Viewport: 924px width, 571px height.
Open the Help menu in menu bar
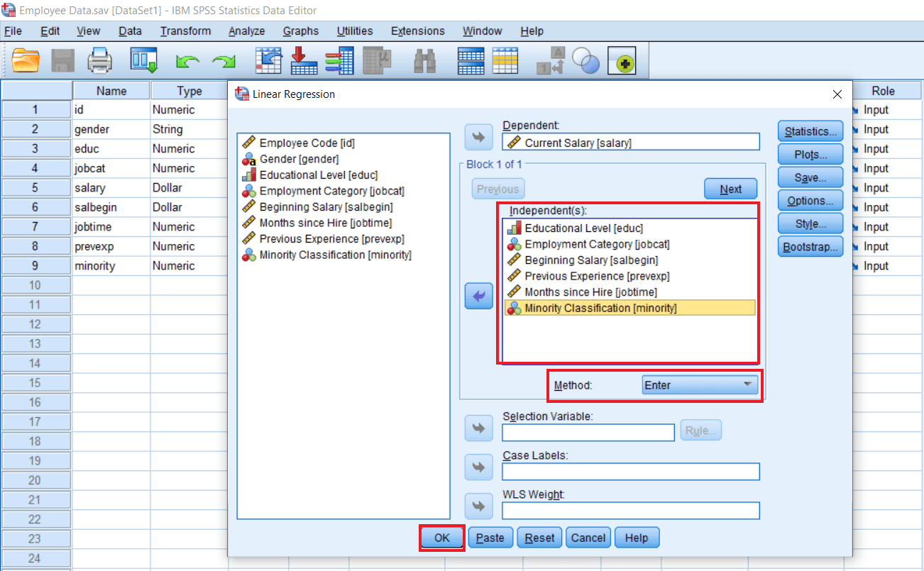coord(532,31)
